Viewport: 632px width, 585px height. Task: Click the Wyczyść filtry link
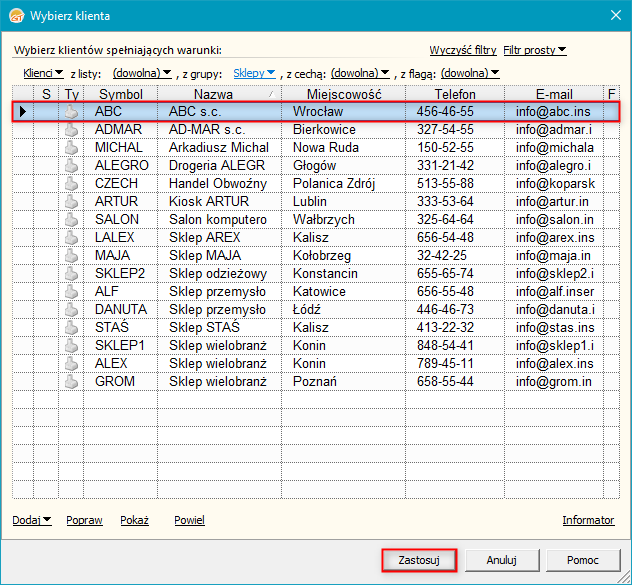[463, 50]
